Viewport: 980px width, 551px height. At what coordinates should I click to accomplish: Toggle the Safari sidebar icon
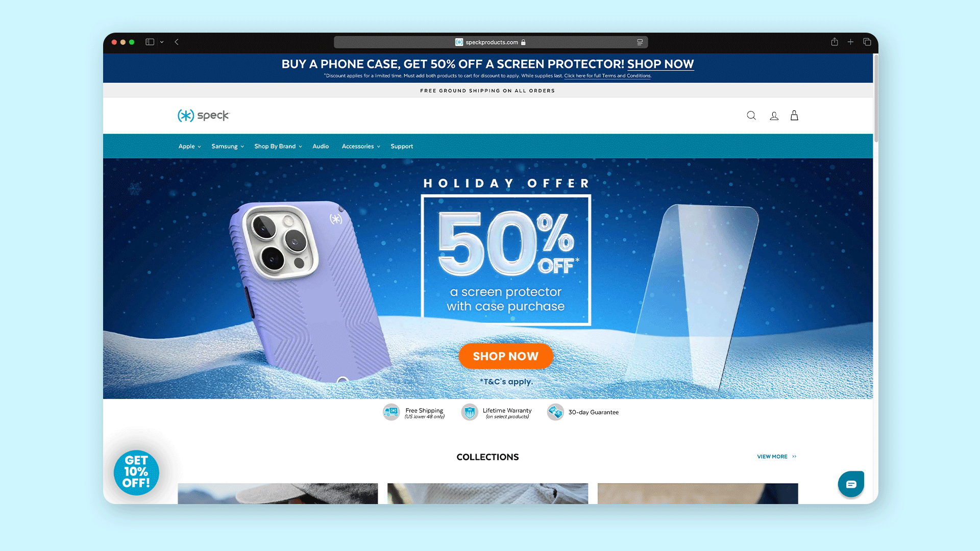tap(150, 42)
